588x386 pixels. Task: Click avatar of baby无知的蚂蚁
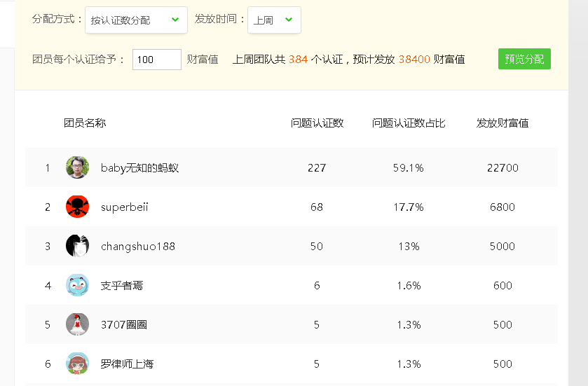(x=77, y=167)
